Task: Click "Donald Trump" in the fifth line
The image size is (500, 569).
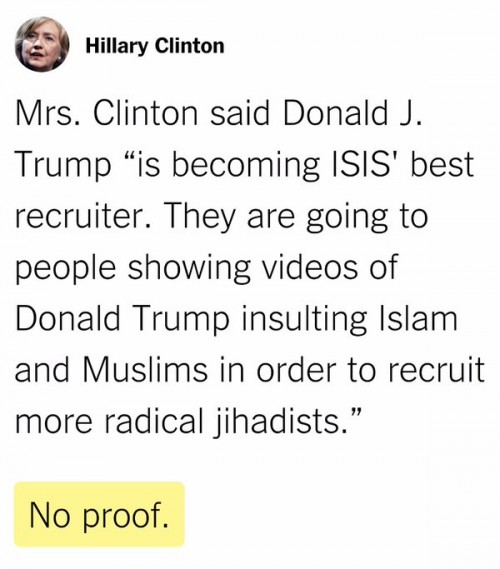Action: tap(123, 318)
